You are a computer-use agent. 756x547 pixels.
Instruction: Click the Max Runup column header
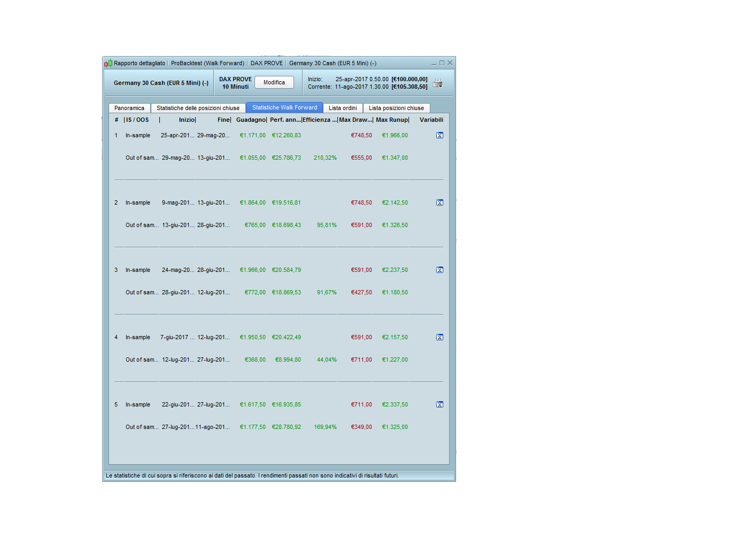pyautogui.click(x=392, y=120)
